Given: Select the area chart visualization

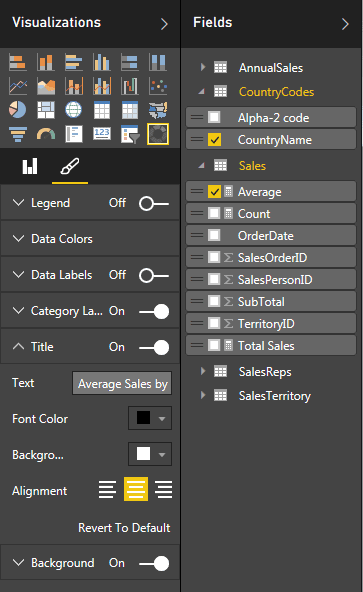Looking at the screenshot, I should pos(46,86).
